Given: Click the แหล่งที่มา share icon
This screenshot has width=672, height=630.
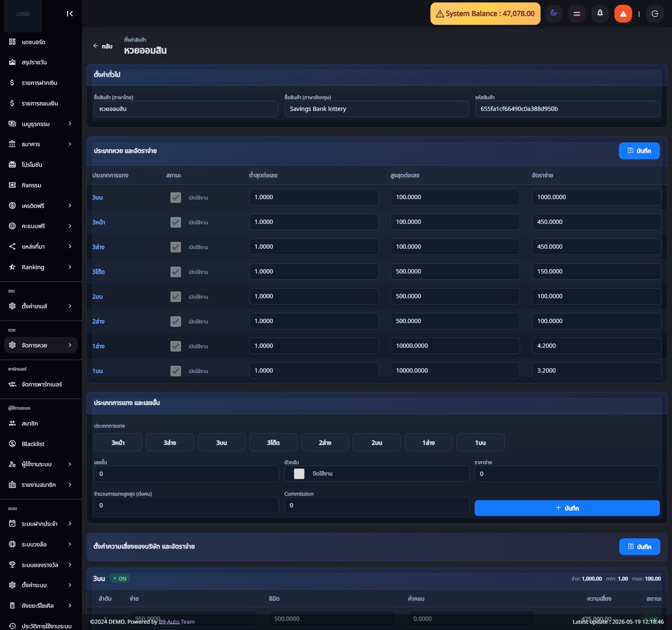Looking at the screenshot, I should (x=12, y=247).
